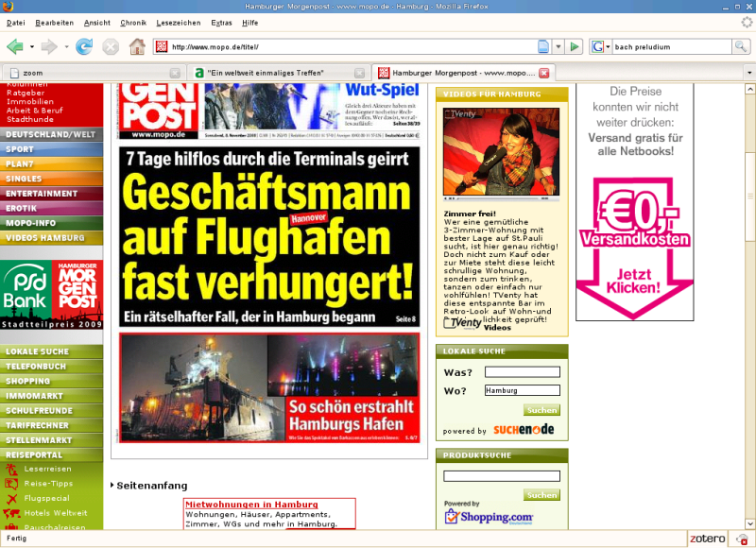Click the Flugspecial airplane icon
Viewport: 756px width, 548px height.
[11, 498]
